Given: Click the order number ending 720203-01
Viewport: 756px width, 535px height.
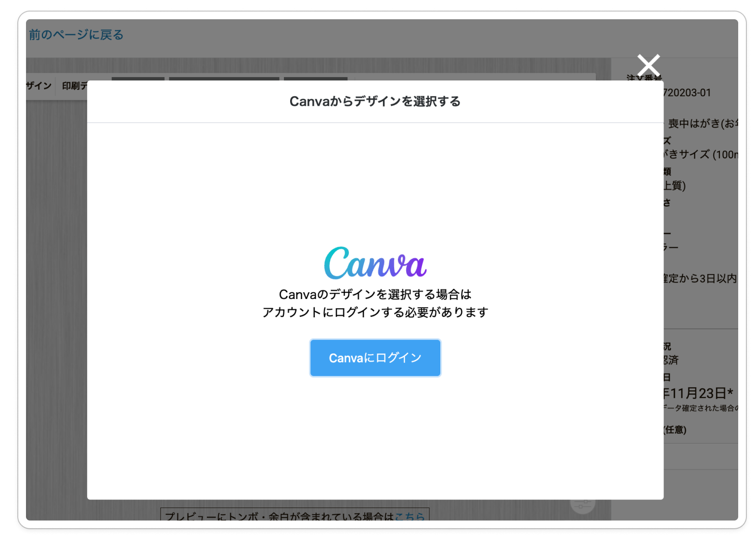Looking at the screenshot, I should [x=687, y=93].
